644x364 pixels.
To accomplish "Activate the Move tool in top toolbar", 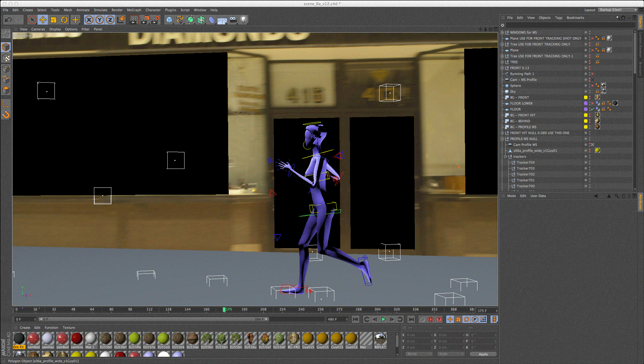I will [43, 20].
